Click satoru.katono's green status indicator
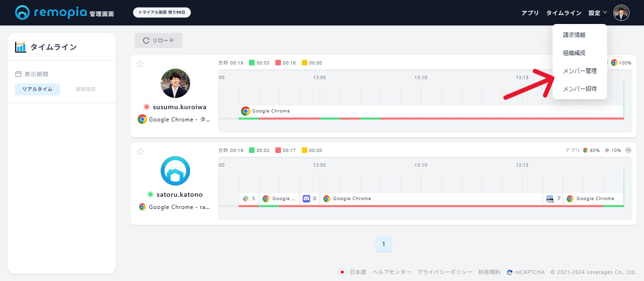The image size is (644, 281). coord(150,194)
